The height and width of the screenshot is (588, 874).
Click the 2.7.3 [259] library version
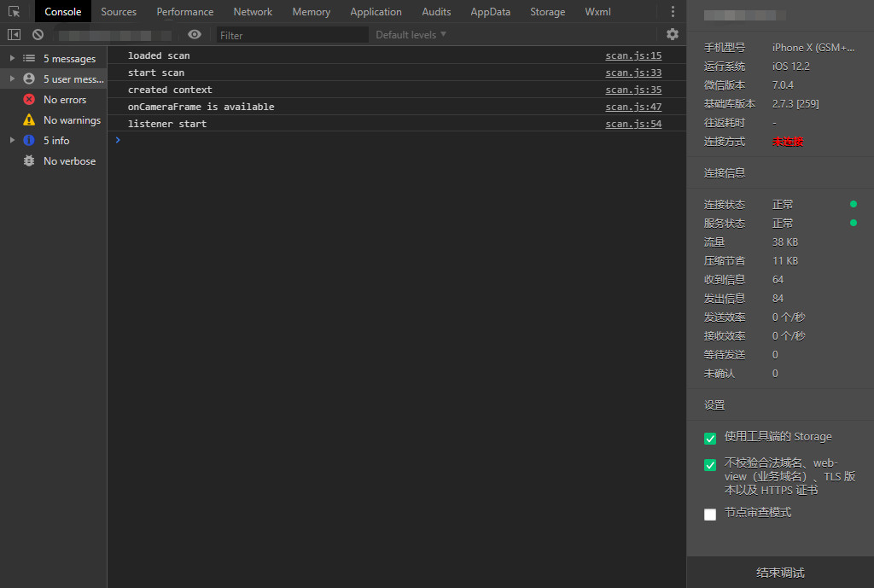click(795, 103)
